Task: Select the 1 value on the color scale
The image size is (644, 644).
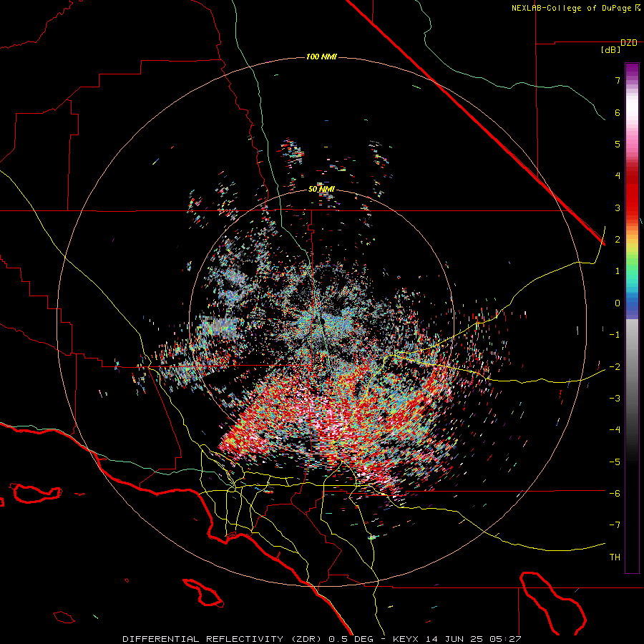Action: pos(618,271)
